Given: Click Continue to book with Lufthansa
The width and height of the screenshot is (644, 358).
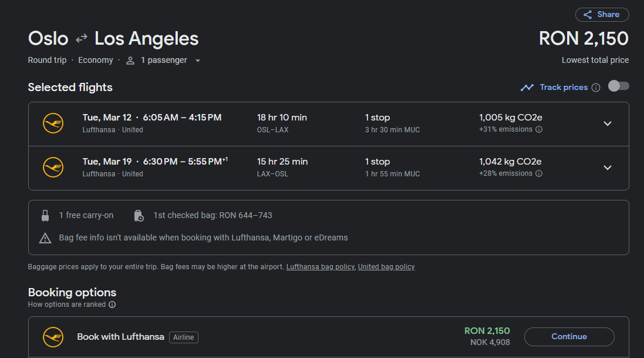Looking at the screenshot, I should click(569, 337).
